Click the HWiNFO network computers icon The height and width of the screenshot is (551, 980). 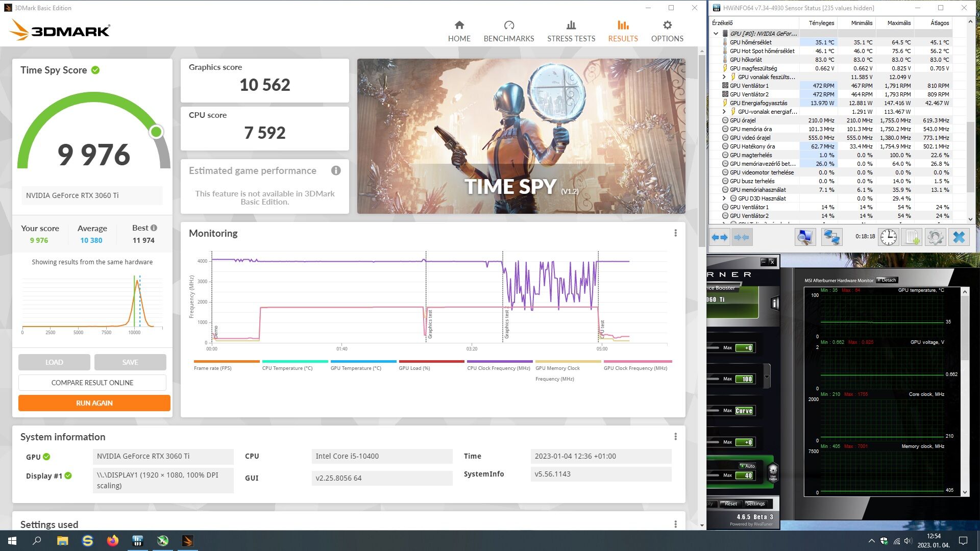(x=831, y=237)
